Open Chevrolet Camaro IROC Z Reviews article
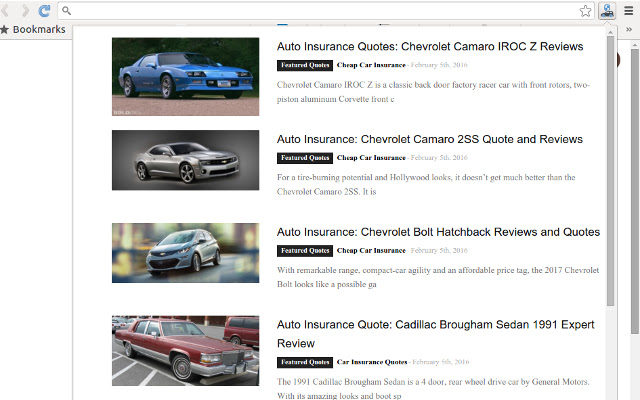Viewport: 640px width, 400px height. [x=430, y=47]
